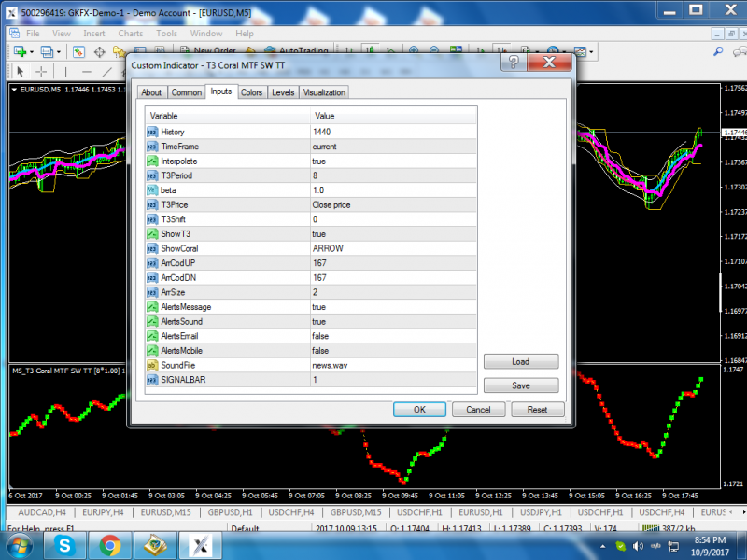Open the Tools menu
This screenshot has width=747, height=560.
[167, 34]
